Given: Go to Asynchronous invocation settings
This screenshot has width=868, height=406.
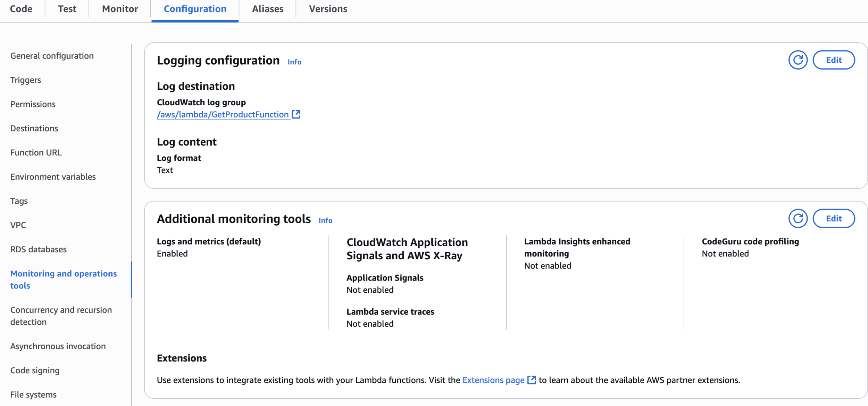Looking at the screenshot, I should 58,346.
